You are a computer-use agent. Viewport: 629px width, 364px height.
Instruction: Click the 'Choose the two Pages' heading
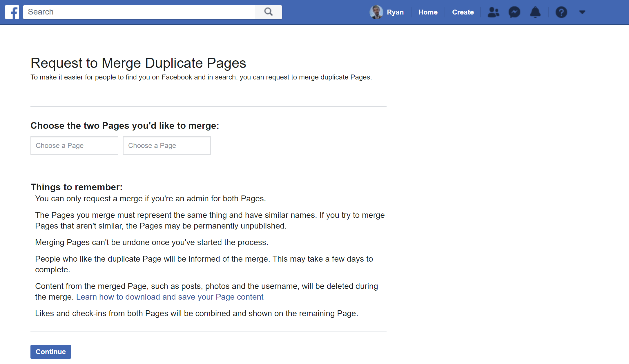(125, 126)
